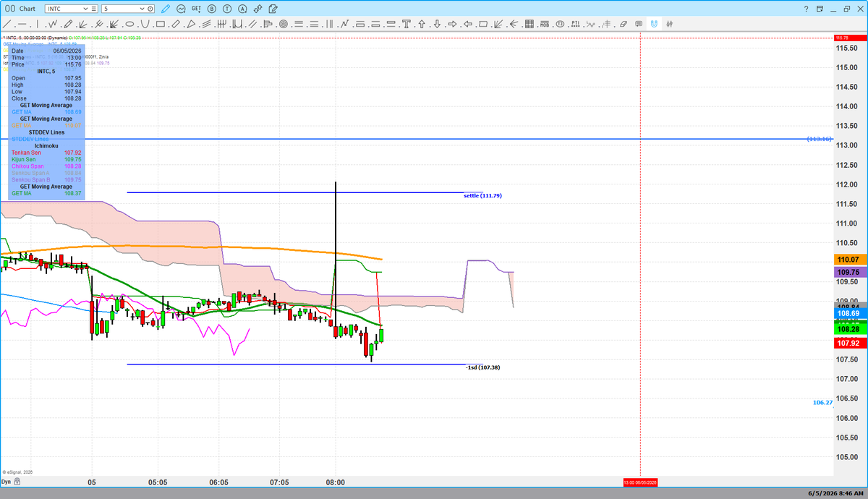Toggle the magnet snap mode
Image resolution: width=868 pixels, height=499 pixels.
point(654,24)
